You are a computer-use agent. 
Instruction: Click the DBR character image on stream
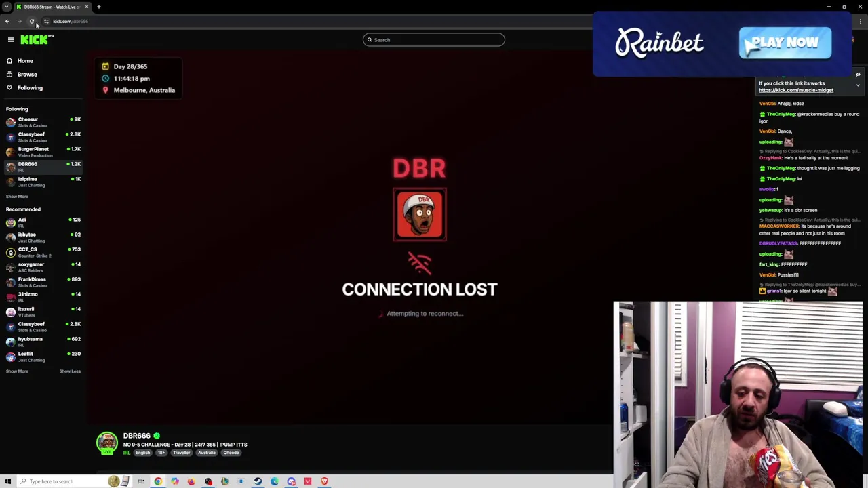420,215
